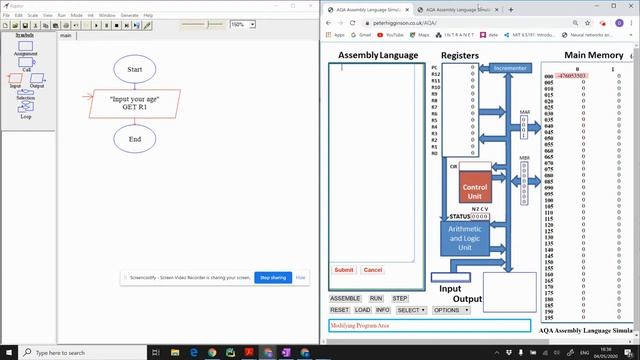Click the INFO button in the simulator

[383, 310]
